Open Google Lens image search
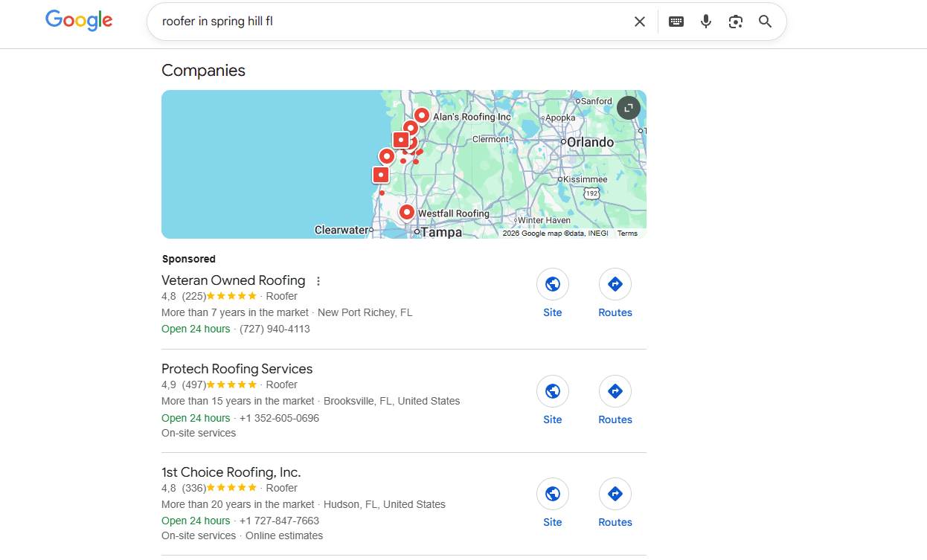 [735, 21]
